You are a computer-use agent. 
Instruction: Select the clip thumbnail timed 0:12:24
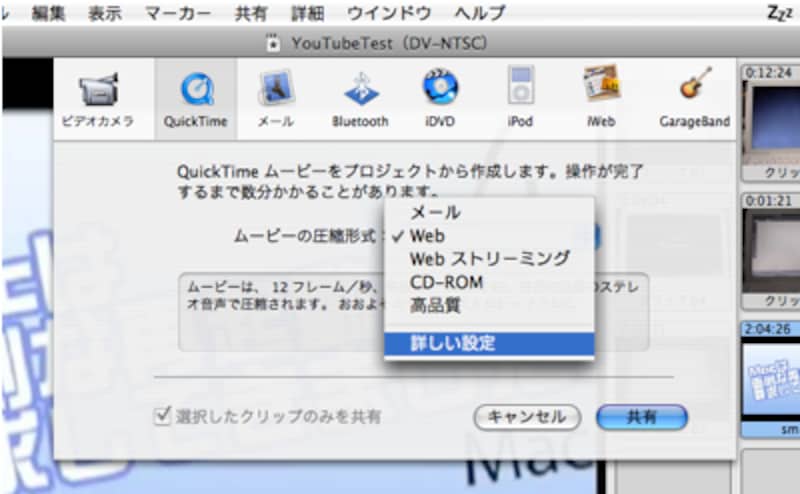click(770, 122)
